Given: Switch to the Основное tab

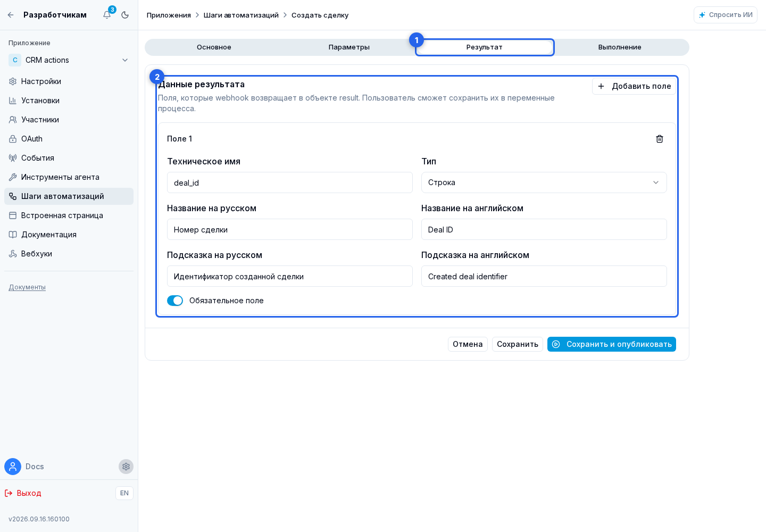Looking at the screenshot, I should click(x=214, y=47).
